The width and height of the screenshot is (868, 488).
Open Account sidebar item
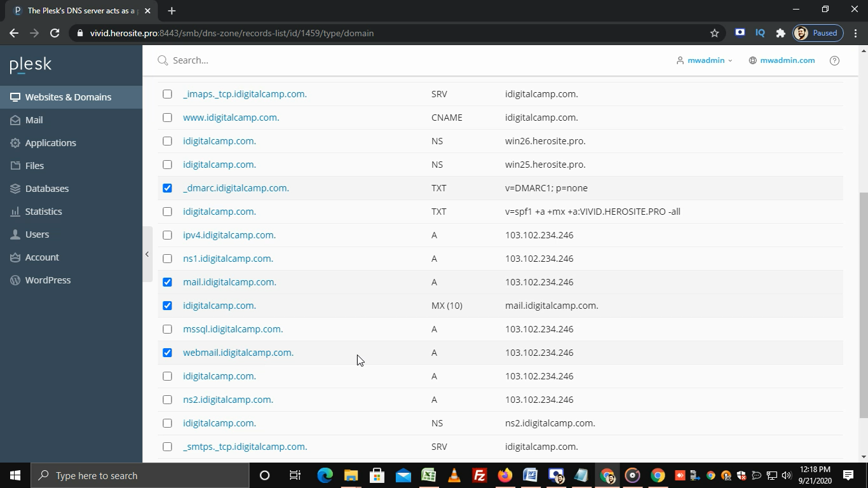pyautogui.click(x=71, y=257)
